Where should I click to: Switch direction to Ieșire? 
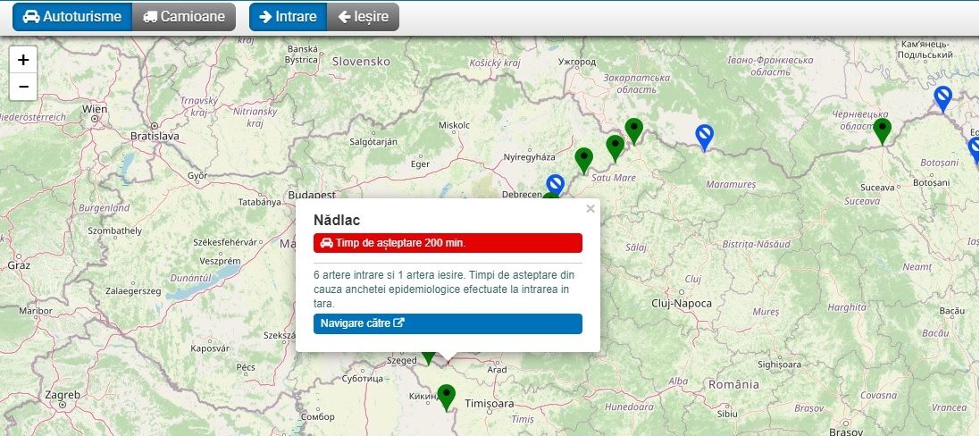(x=363, y=17)
